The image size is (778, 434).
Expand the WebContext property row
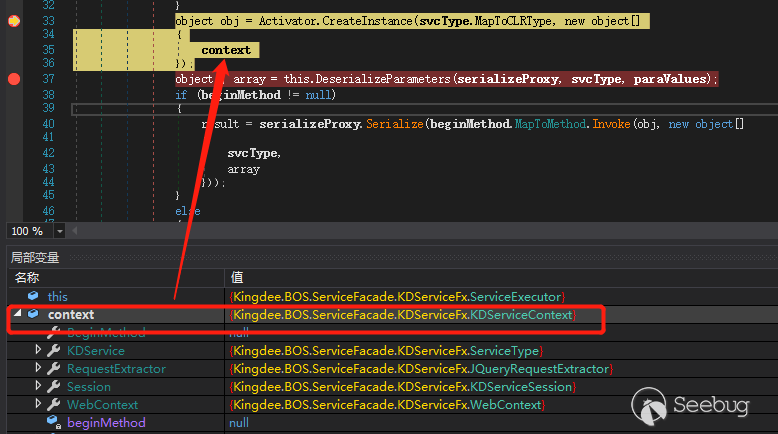click(38, 403)
